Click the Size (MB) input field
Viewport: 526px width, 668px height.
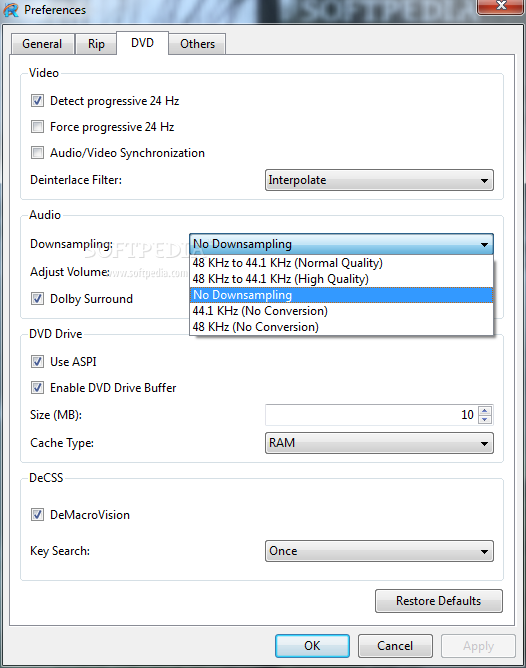click(x=371, y=415)
